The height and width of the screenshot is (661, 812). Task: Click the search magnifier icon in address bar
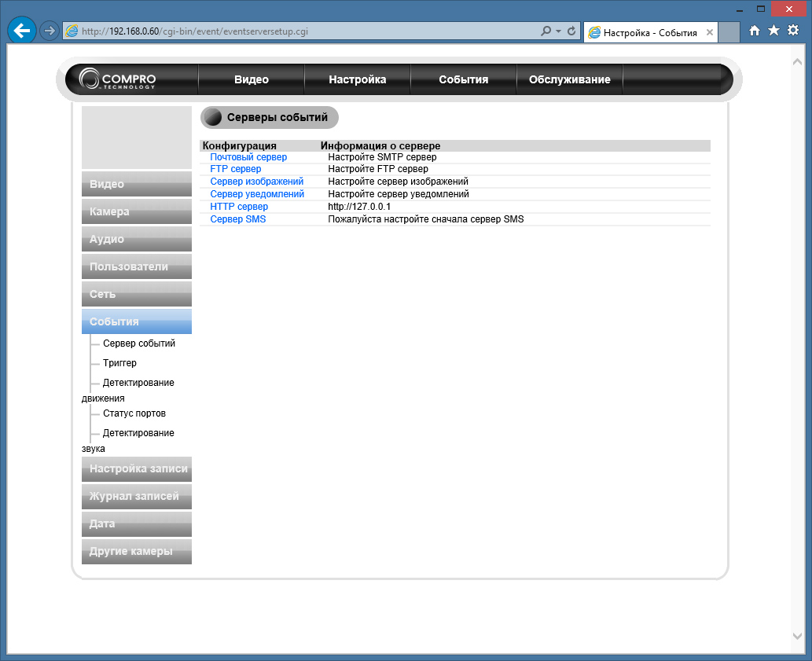(546, 31)
